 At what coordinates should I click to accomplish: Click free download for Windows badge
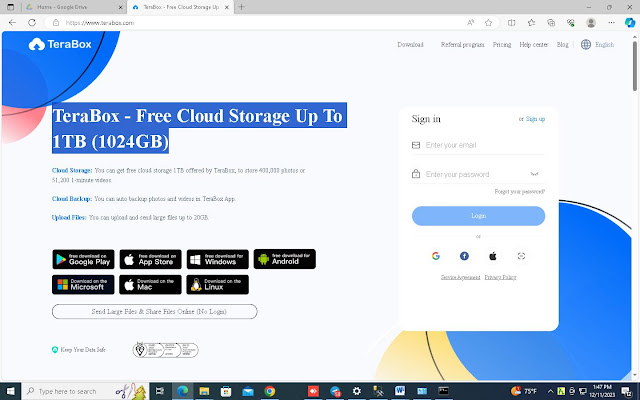tap(218, 259)
